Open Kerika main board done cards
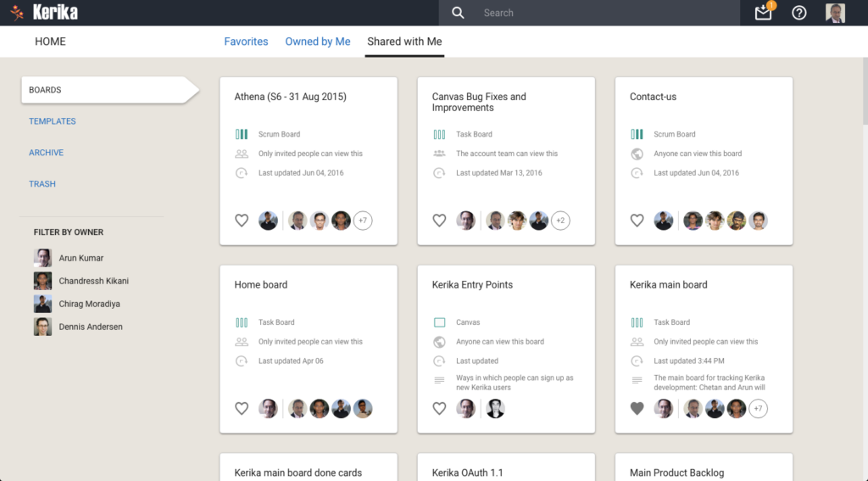Viewport: 868px width, 481px height. click(298, 473)
